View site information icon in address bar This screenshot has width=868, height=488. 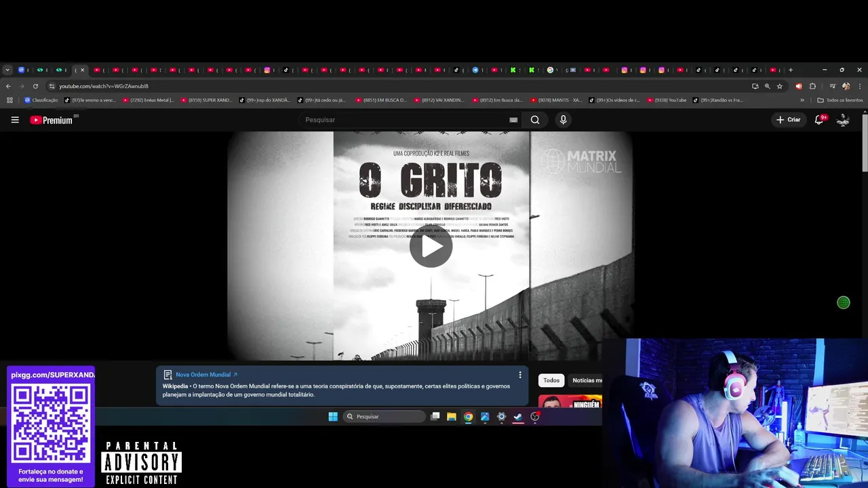(52, 86)
